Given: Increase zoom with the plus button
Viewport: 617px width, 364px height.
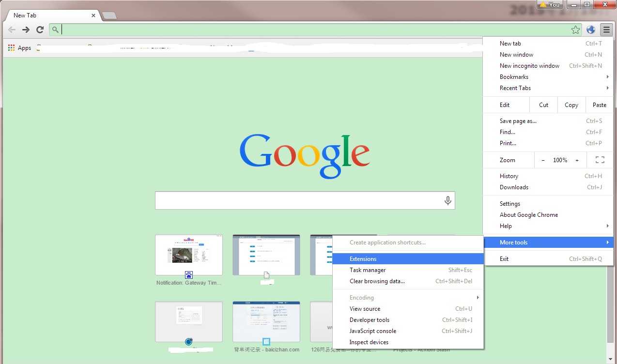Looking at the screenshot, I should [x=577, y=160].
